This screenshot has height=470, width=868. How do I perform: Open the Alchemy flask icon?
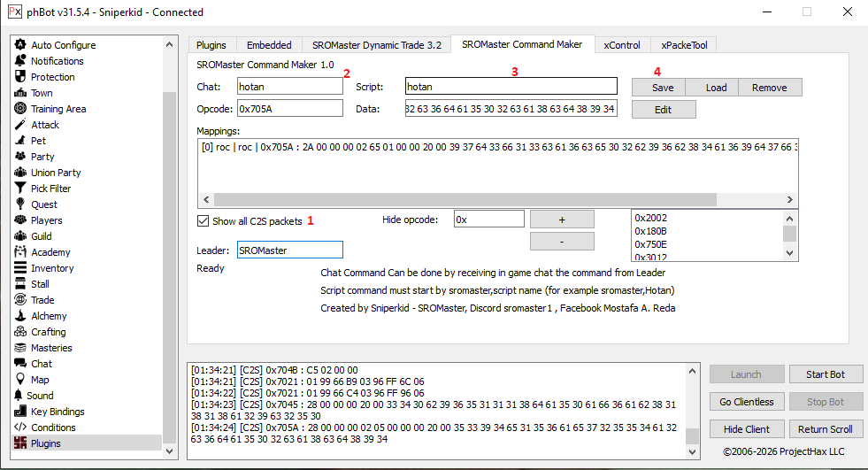[20, 316]
